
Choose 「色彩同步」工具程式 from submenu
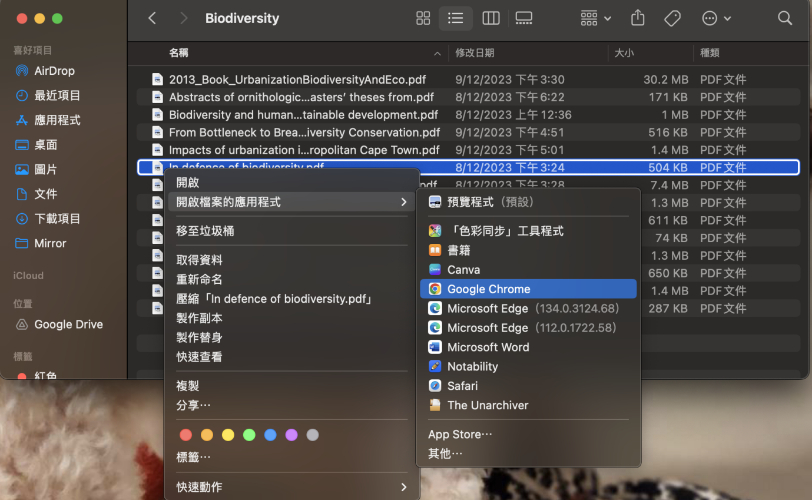point(528,231)
